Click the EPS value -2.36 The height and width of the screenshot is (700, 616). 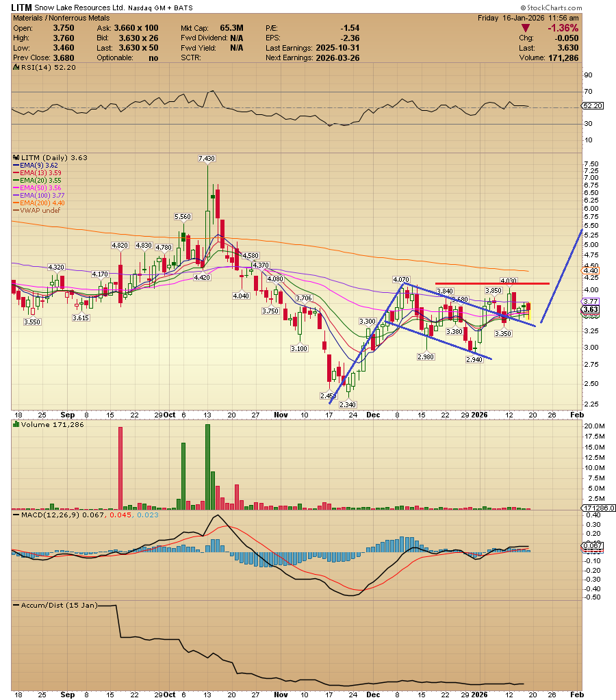pyautogui.click(x=350, y=38)
